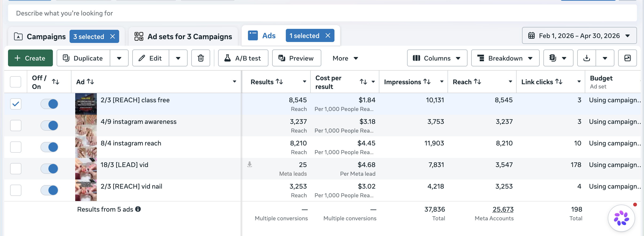
Task: Click the info icon beside Results from 5 ads
Action: tap(138, 209)
